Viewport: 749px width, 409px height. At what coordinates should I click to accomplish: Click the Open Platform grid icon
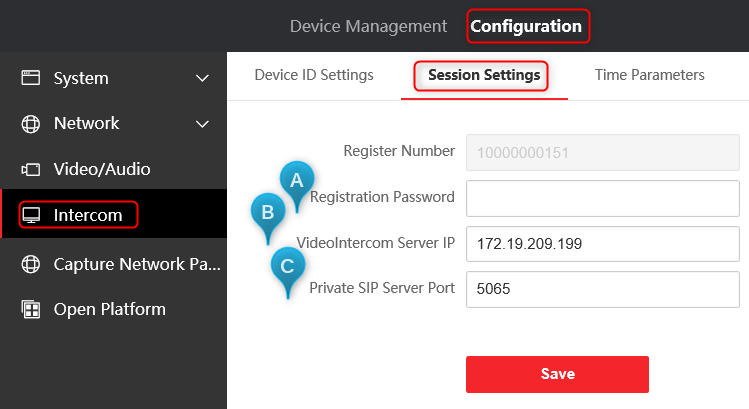pos(31,309)
